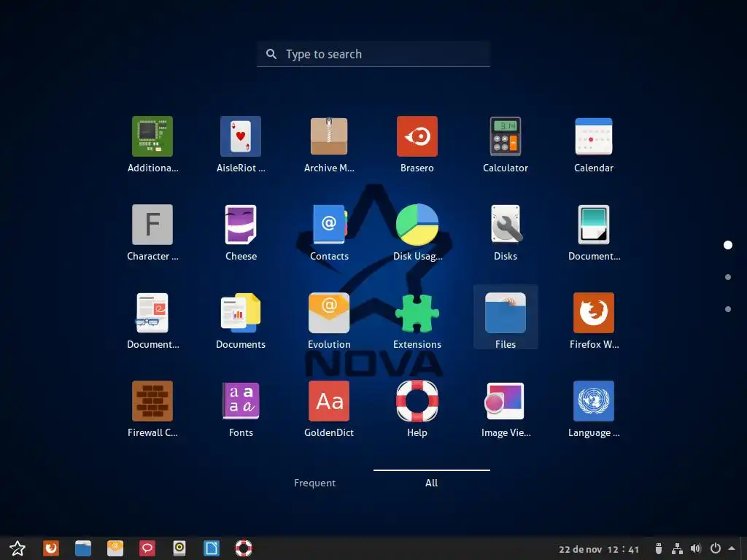747x560 pixels.
Task: Launch Evolution mail client
Action: [329, 321]
